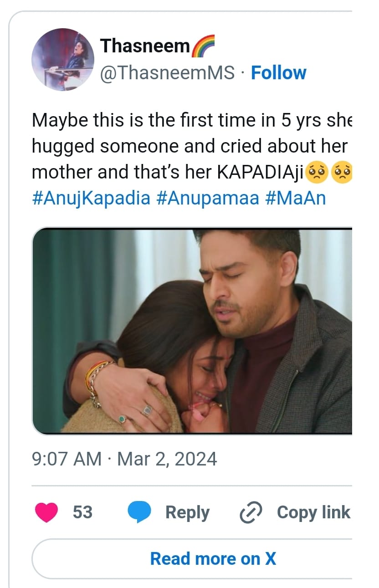Follow the ThasneemMS account

click(x=279, y=73)
